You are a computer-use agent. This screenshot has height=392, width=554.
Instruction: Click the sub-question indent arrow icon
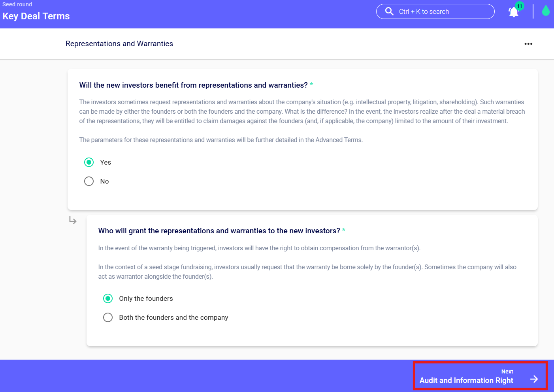click(73, 220)
